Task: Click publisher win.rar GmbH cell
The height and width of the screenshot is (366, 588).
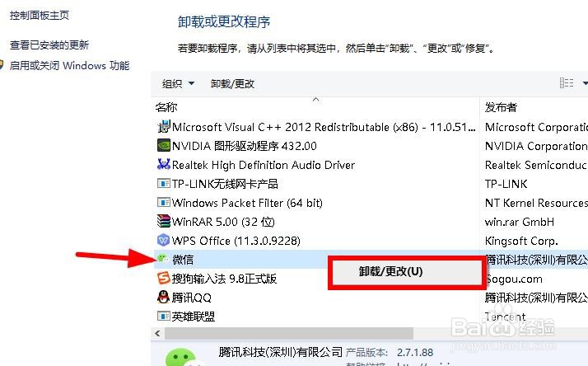Action: [520, 222]
